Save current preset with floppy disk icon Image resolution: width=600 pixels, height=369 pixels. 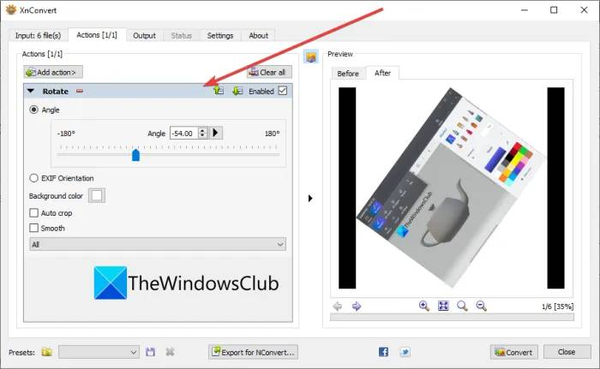150,352
